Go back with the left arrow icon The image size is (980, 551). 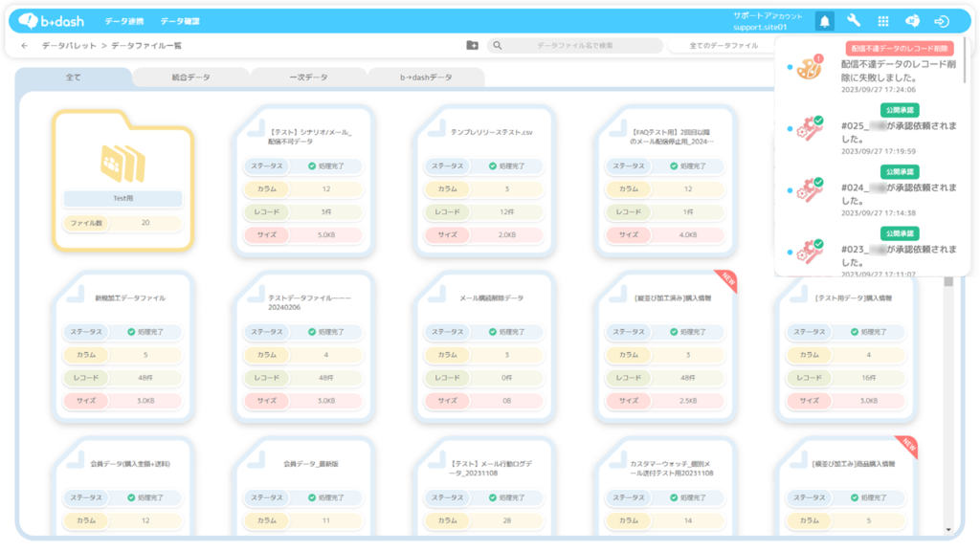[24, 46]
